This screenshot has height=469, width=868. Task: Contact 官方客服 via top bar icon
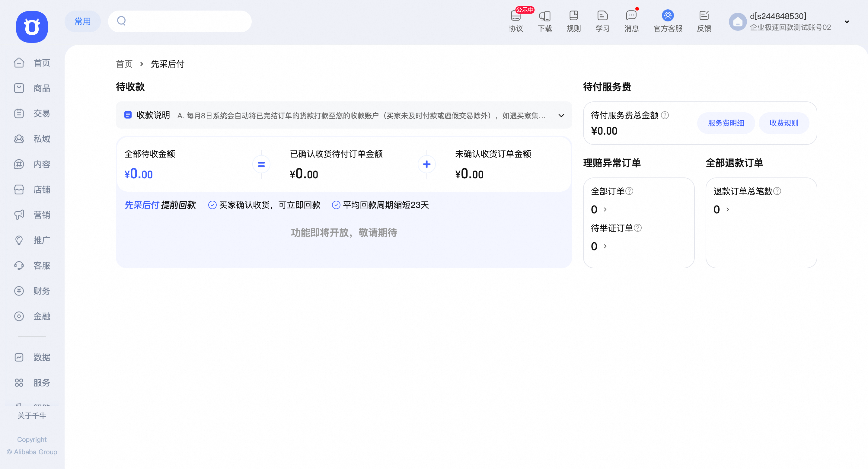coord(668,21)
